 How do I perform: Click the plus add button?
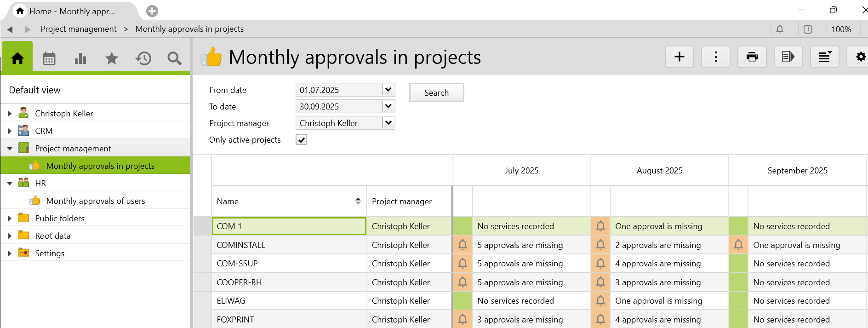click(x=679, y=57)
